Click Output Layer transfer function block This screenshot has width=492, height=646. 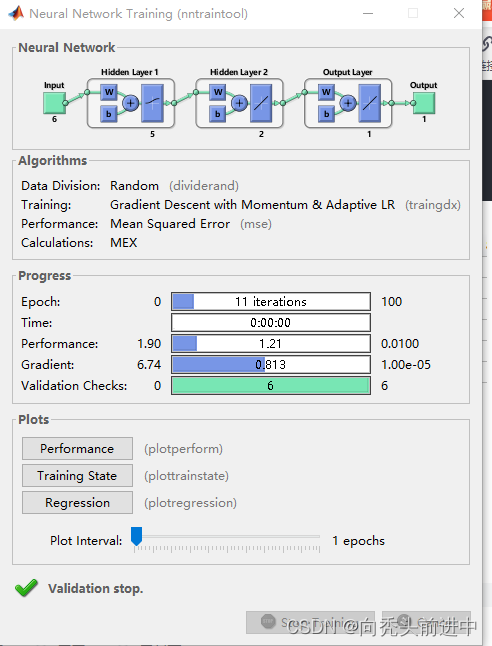click(370, 103)
